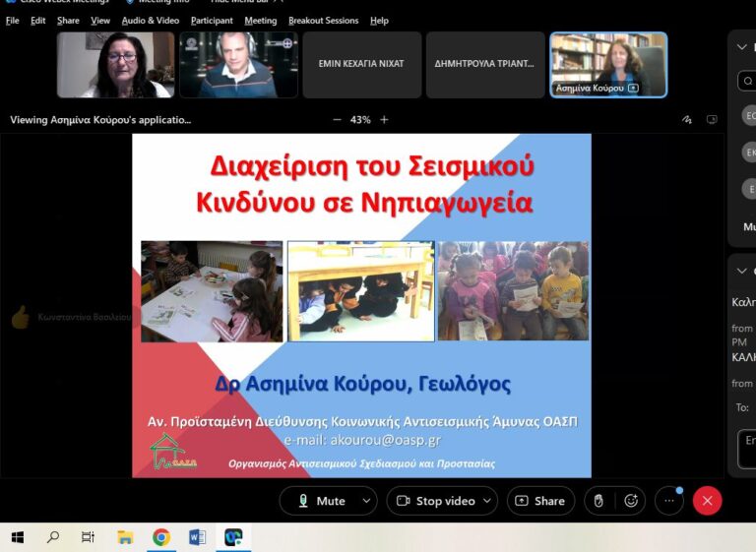Click the raise hand icon
Viewport: 756px width, 552px height.
[597, 501]
